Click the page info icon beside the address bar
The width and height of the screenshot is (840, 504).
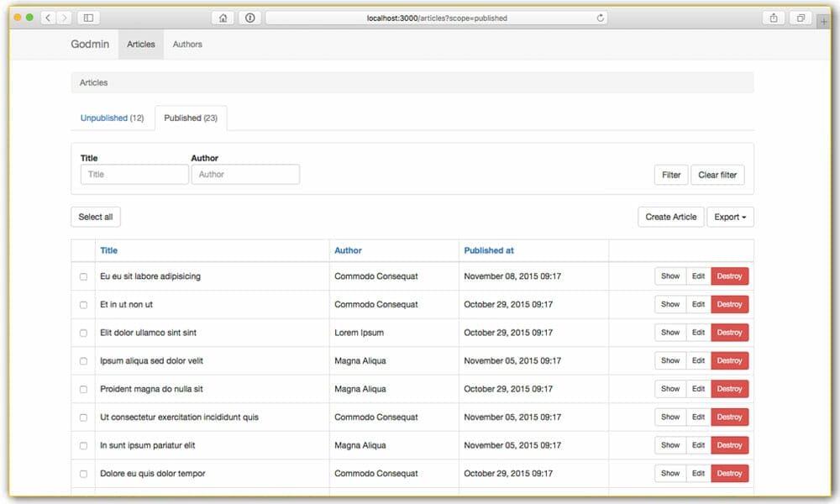pos(249,17)
